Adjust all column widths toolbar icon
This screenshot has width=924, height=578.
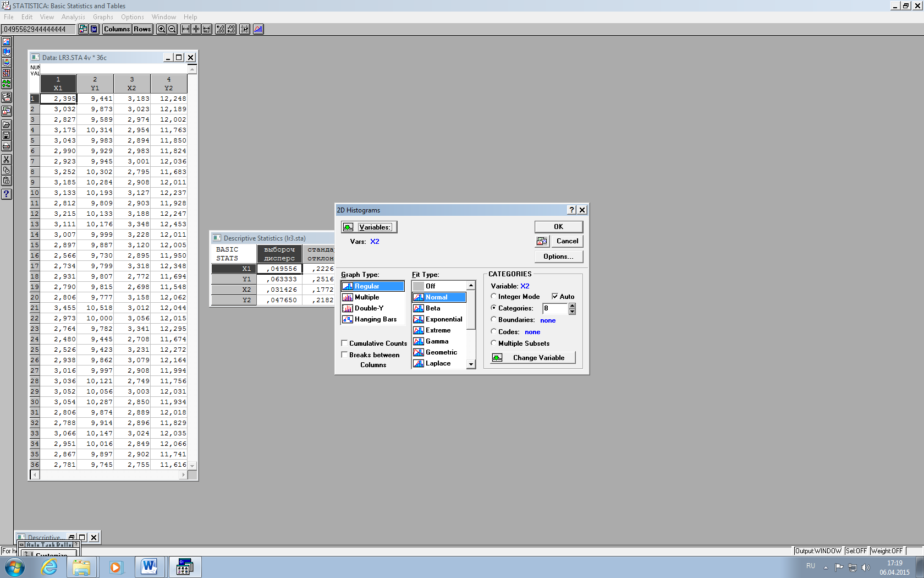tap(207, 29)
